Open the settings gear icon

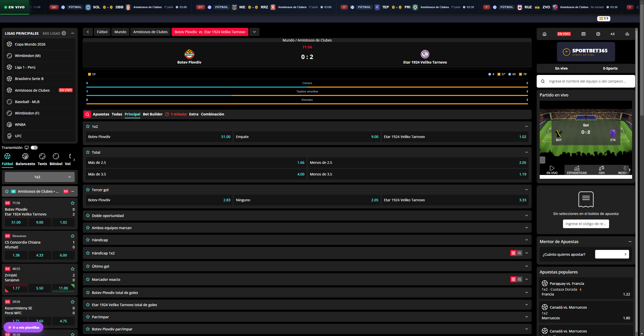598,34
